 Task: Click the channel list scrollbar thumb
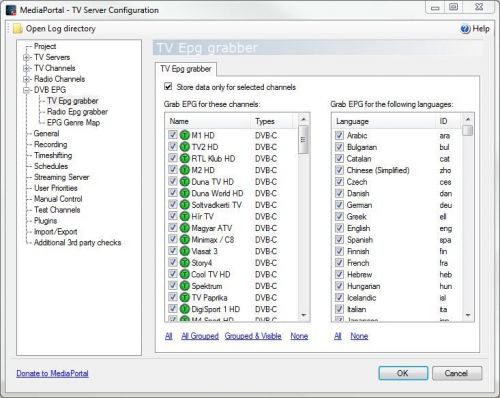[303, 139]
